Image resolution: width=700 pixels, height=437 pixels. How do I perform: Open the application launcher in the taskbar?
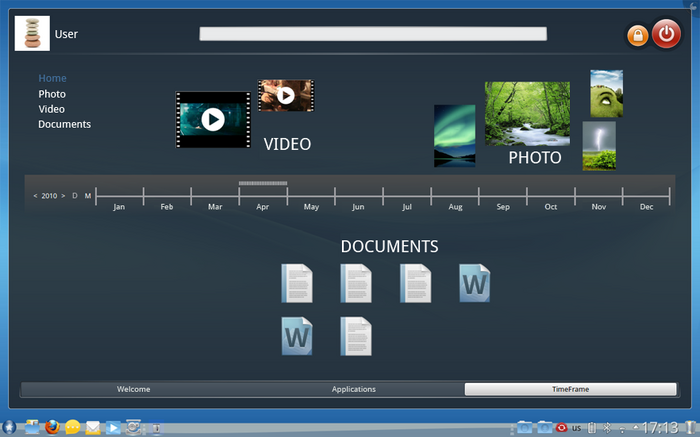pos(8,427)
